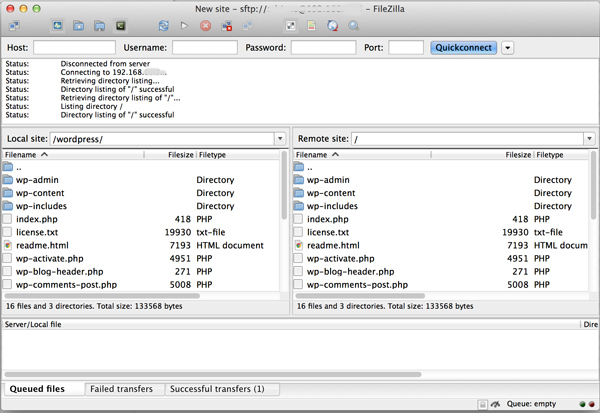
Task: Open the directory listing filters dialog
Action: point(290,26)
